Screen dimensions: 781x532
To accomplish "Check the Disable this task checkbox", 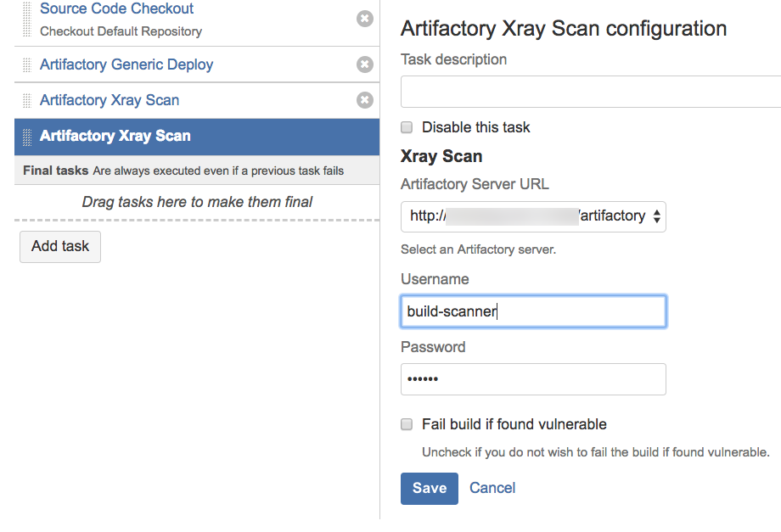I will click(407, 127).
